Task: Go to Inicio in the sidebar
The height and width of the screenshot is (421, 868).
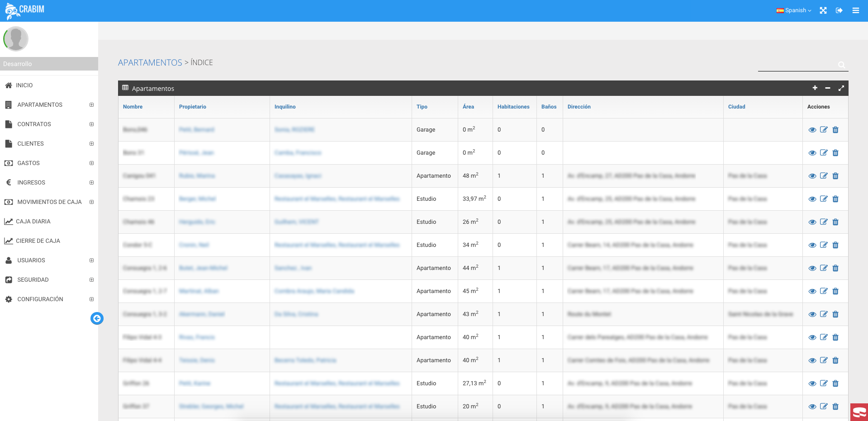Action: click(24, 85)
